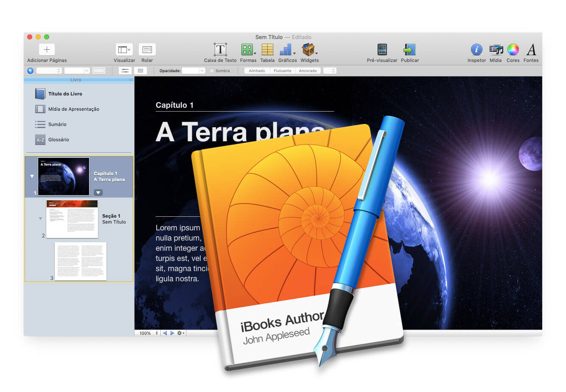Select Glossário in the sidebar
This screenshot has height=392, width=566.
tap(59, 140)
